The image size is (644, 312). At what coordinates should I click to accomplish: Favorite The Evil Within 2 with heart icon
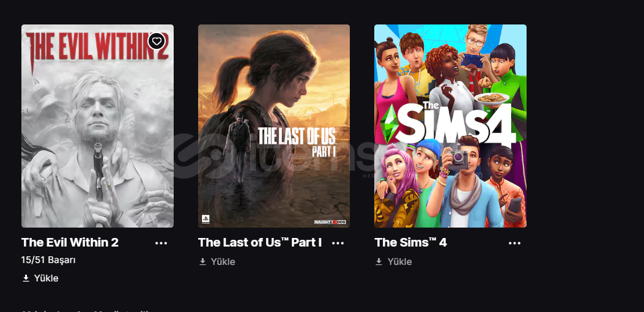157,41
